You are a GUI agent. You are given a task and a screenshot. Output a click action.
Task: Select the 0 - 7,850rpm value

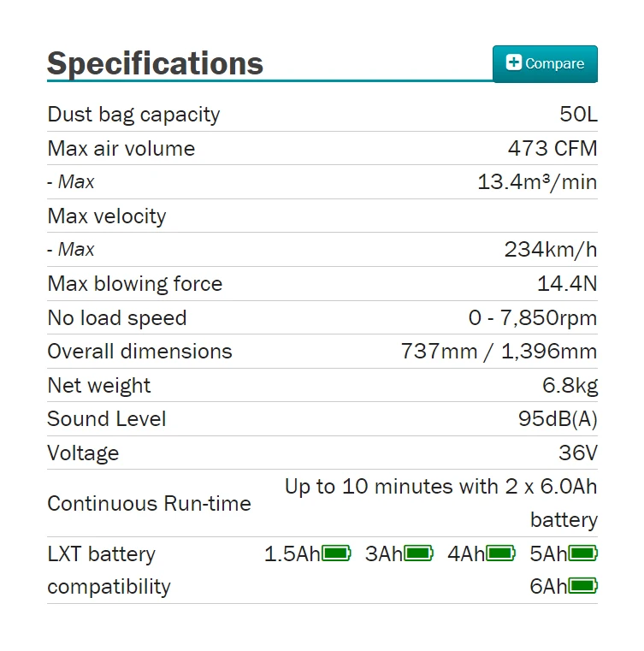(x=532, y=318)
